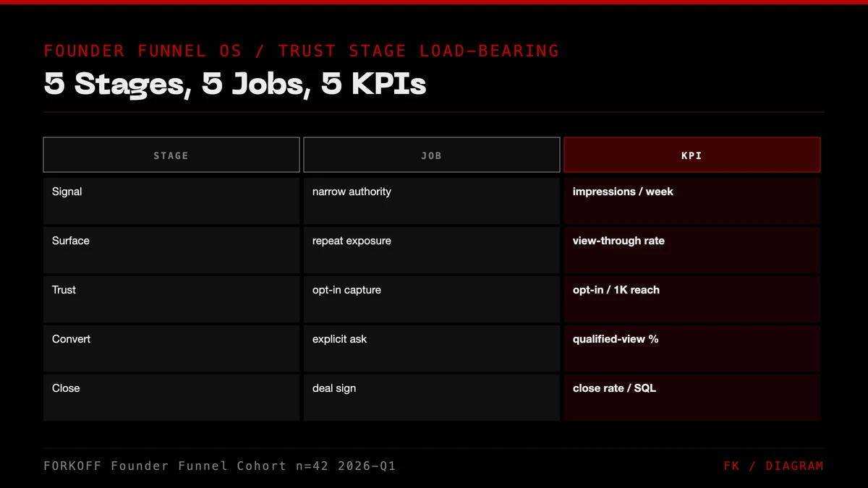The width and height of the screenshot is (868, 488).
Task: Click the 'opt-in / 1K reach' KPI cell
Action: click(692, 299)
